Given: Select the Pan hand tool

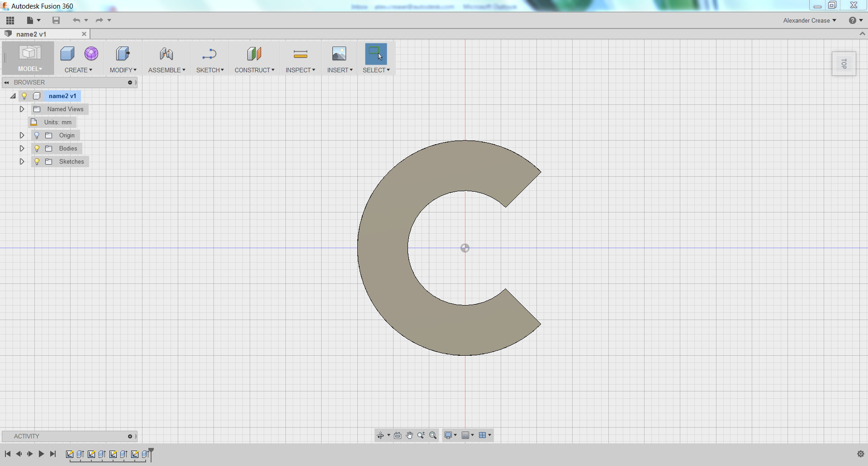Looking at the screenshot, I should point(409,435).
